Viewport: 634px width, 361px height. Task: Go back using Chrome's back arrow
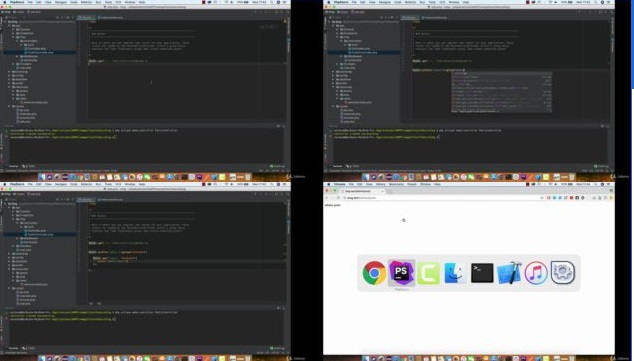pyautogui.click(x=326, y=198)
